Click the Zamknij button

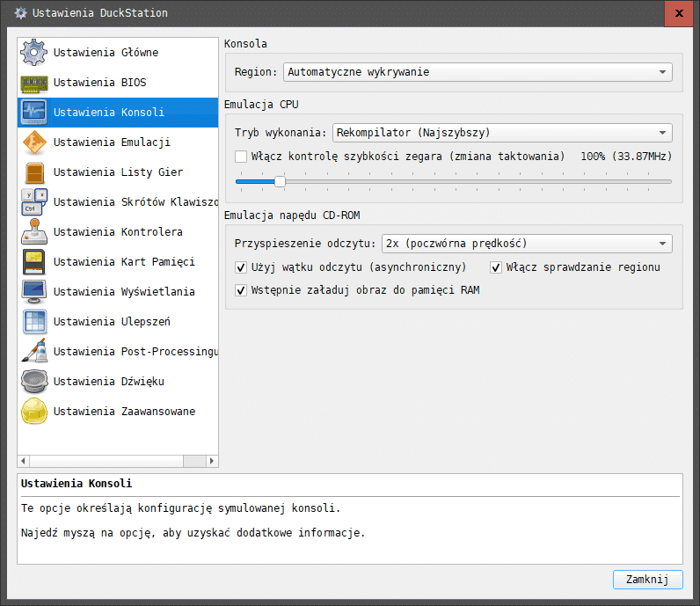pos(647,580)
